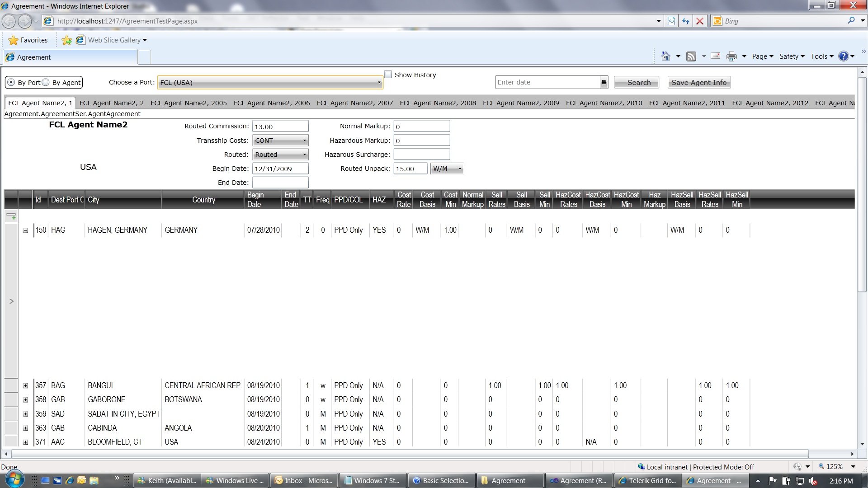Open the Favorites star icon

click(x=14, y=40)
